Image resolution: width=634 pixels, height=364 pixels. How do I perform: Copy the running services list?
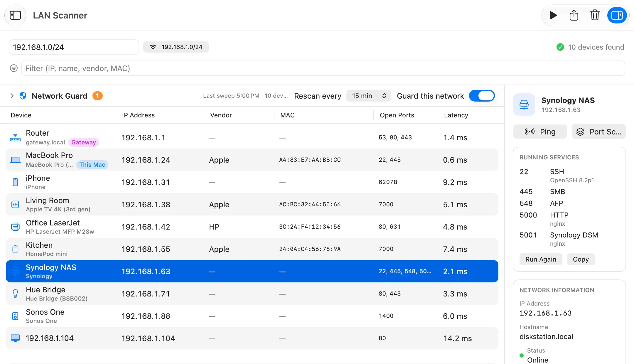coord(581,259)
